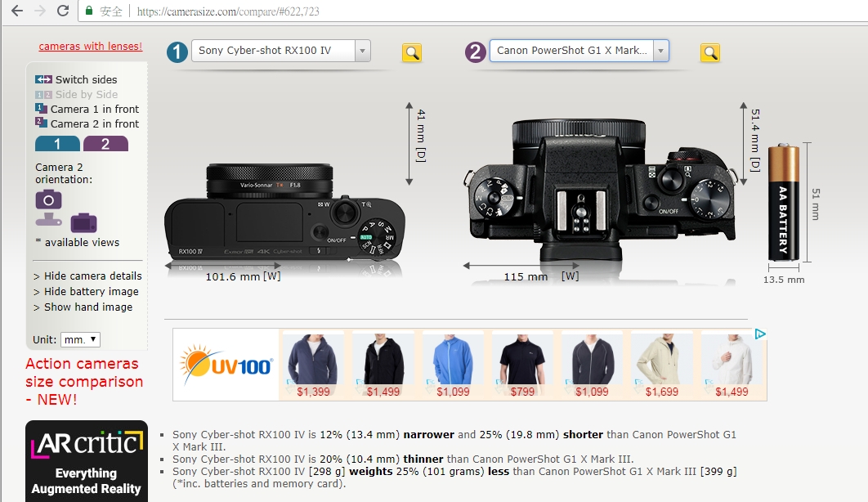The image size is (868, 502).
Task: Open the Sony Cyber-shot RX100 IV camera dropdown
Action: tap(280, 51)
